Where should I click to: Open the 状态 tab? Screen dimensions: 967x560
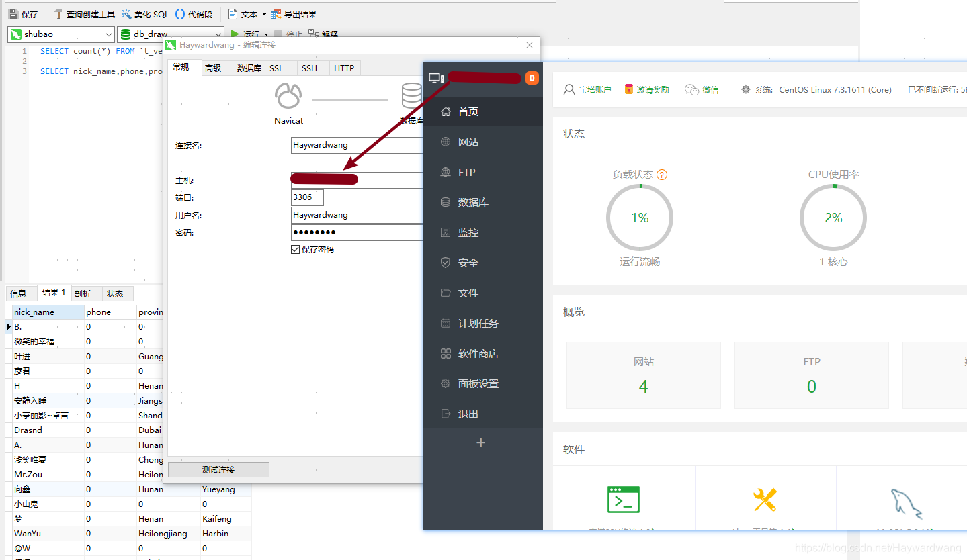coord(118,293)
